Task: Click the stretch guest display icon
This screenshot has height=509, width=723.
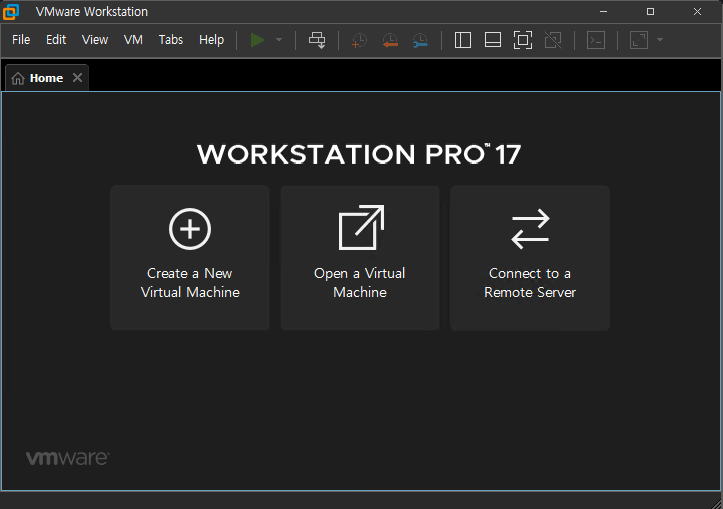Action: (639, 40)
